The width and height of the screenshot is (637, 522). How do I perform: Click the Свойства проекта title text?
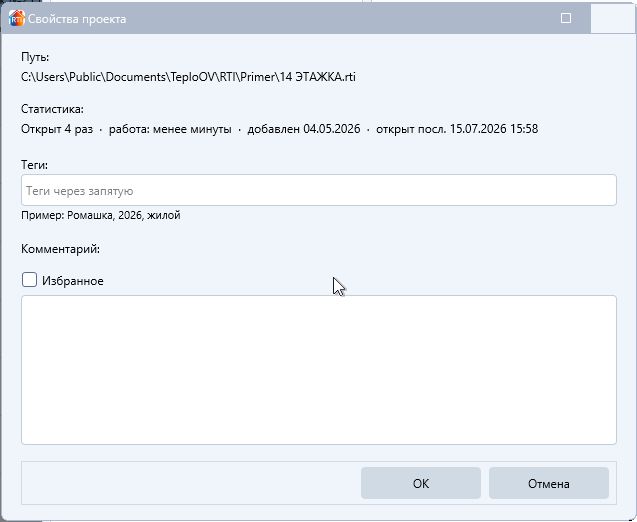tap(77, 19)
